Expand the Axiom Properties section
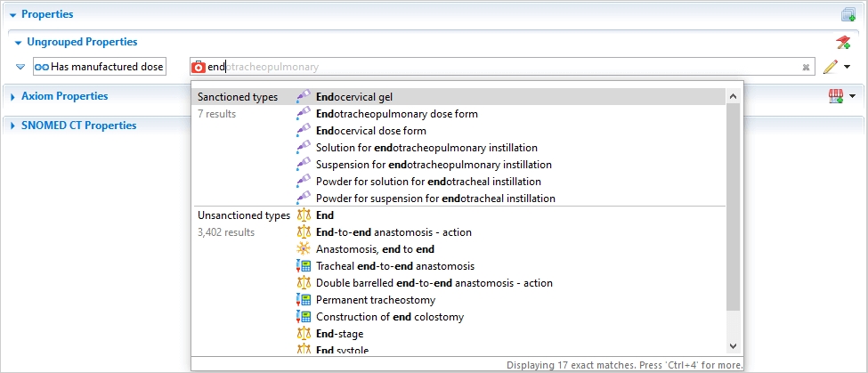This screenshot has width=868, height=373. tap(12, 96)
